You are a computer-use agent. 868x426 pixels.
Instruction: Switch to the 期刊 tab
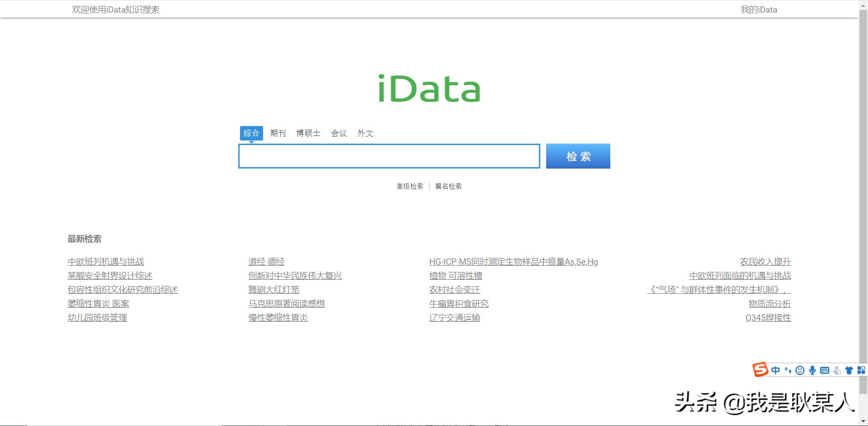[278, 133]
